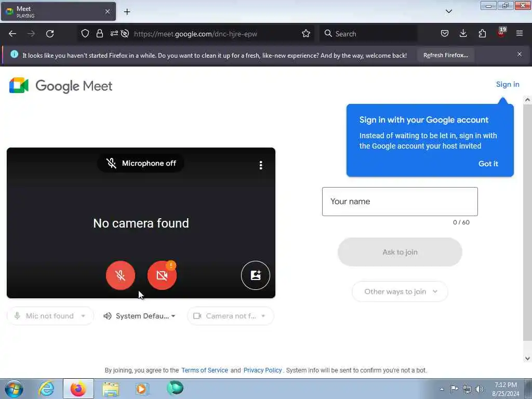Open the Privacy Policy link
The image size is (532, 399).
(262, 370)
